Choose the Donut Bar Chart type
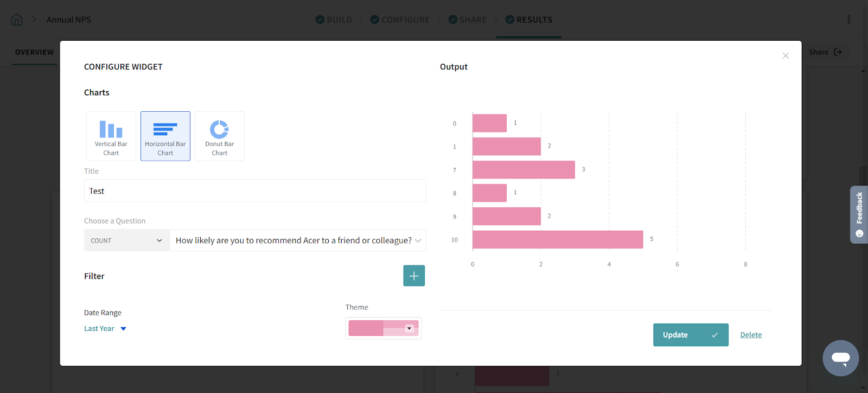The height and width of the screenshot is (393, 868). (220, 136)
